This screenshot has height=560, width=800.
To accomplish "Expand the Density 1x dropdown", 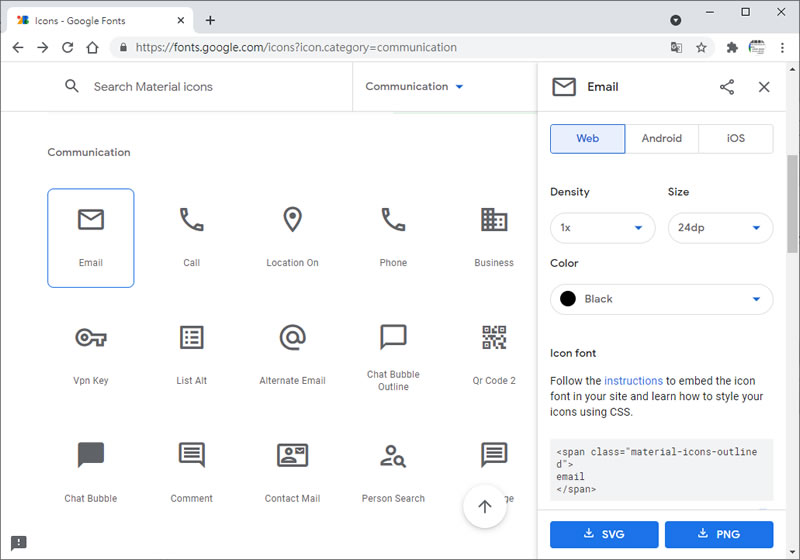I will click(x=602, y=228).
